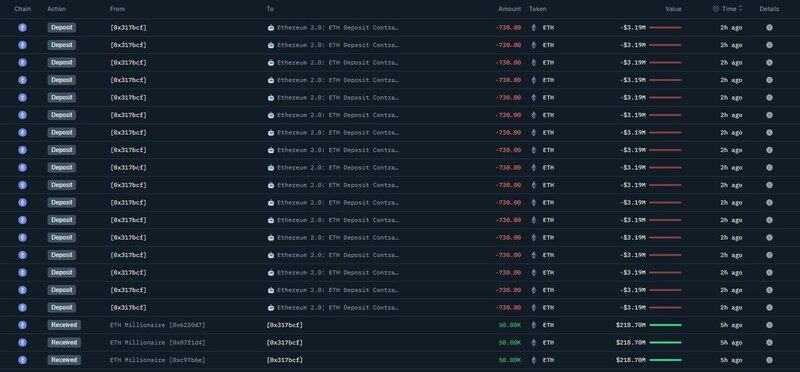Select the Amount column header

[510, 9]
